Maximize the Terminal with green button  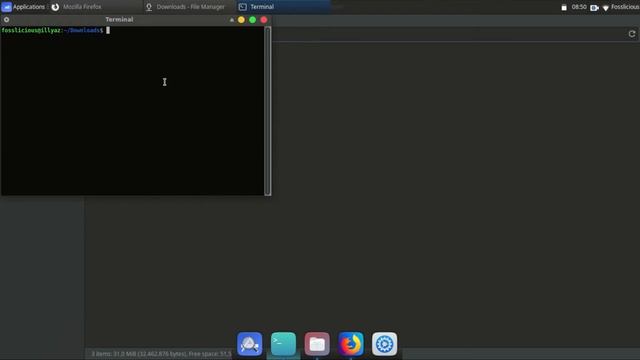[x=253, y=20]
